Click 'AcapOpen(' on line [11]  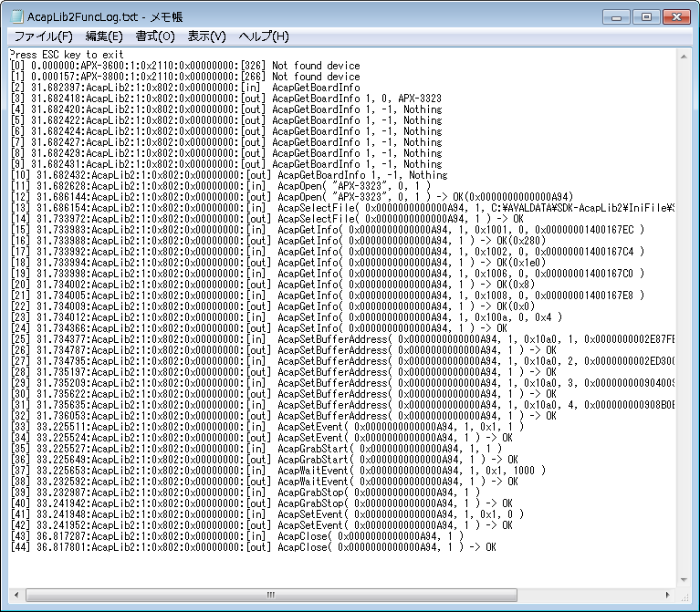(302, 186)
